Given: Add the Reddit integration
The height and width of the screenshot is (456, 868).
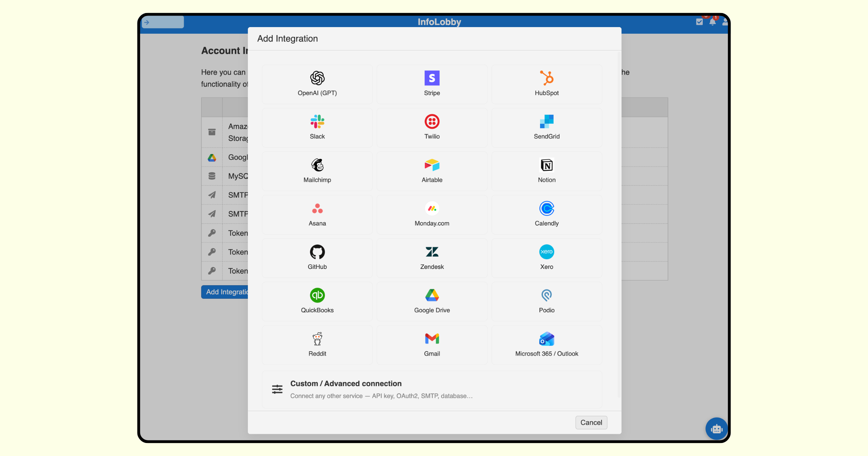Looking at the screenshot, I should (x=317, y=345).
